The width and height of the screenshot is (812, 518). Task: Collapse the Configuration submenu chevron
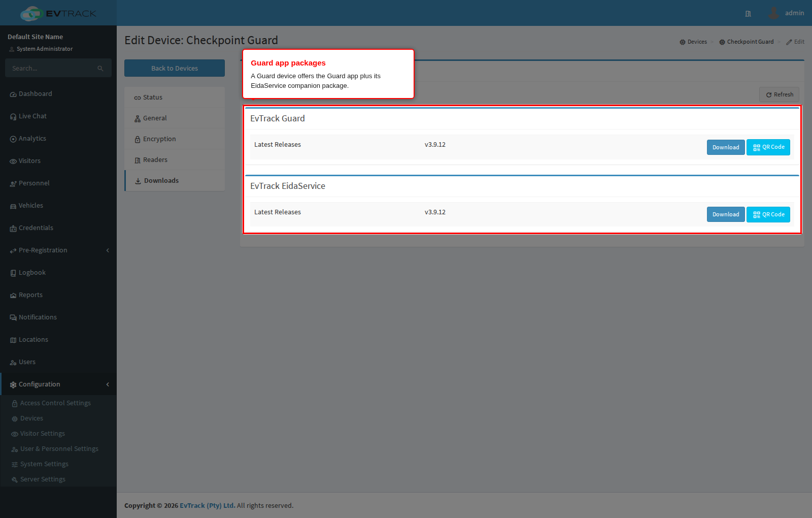(108, 384)
